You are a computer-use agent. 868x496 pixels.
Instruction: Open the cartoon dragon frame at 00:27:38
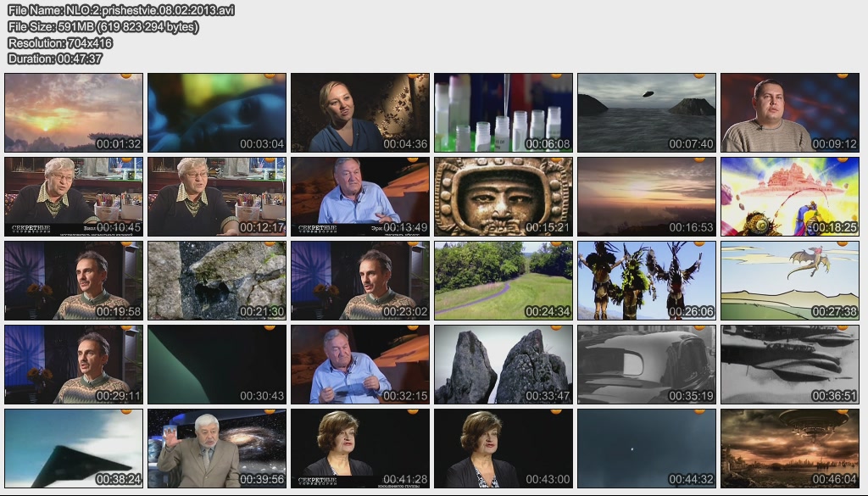(x=789, y=281)
